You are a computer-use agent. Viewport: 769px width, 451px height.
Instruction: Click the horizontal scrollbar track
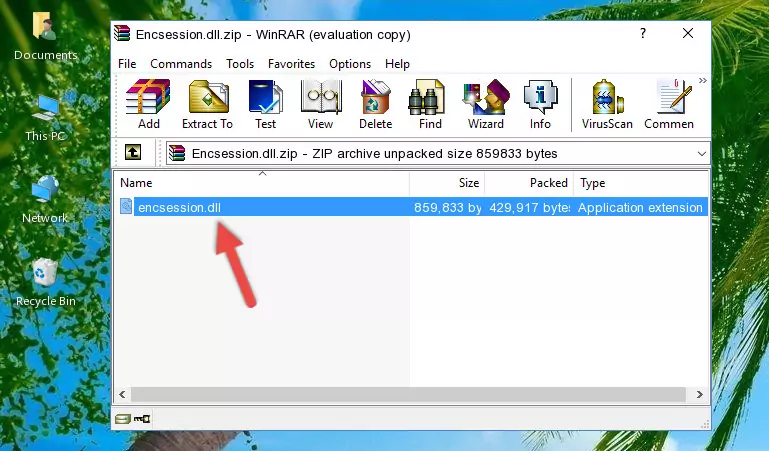(408, 394)
